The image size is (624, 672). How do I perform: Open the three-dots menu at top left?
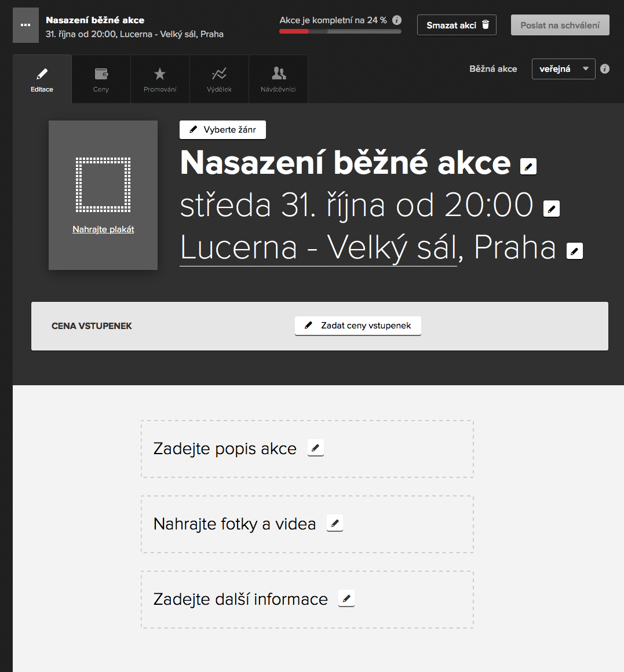click(25, 25)
